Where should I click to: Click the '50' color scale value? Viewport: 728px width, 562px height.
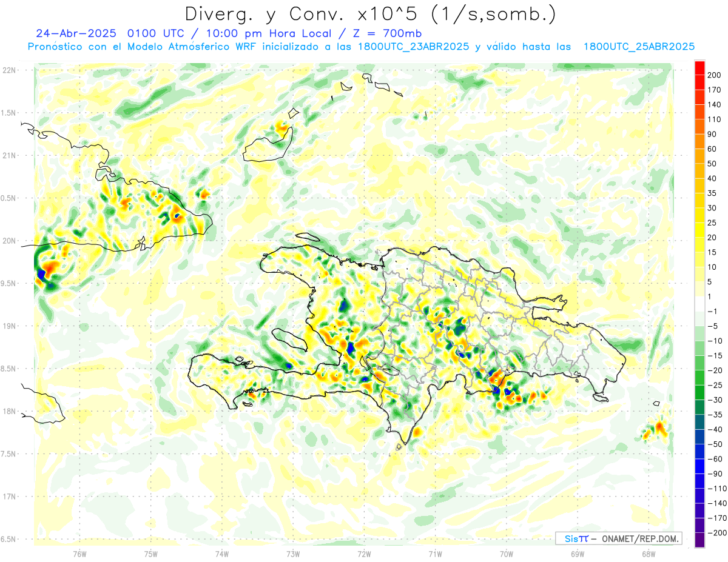pyautogui.click(x=712, y=164)
